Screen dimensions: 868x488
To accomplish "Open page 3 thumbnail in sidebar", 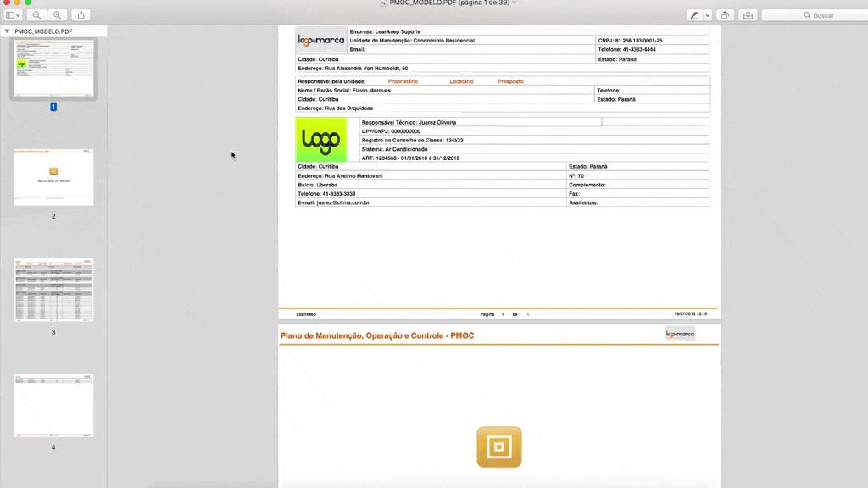I will 53,290.
